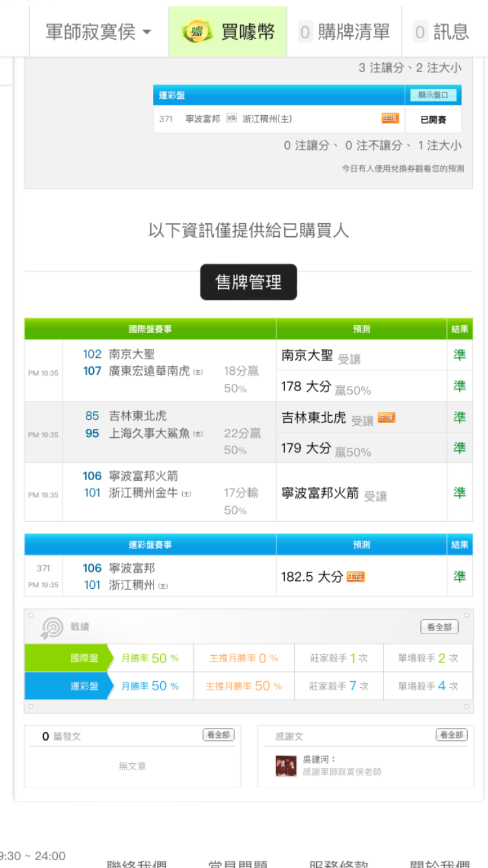This screenshot has height=868, width=488.
Task: Click the 已開賽 status cell
Action: 433,120
